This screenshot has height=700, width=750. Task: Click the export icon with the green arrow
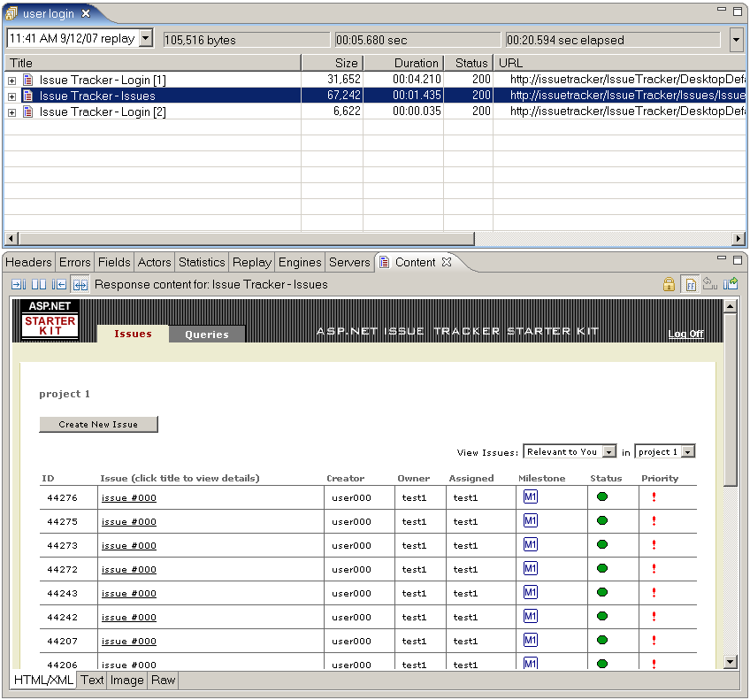pos(731,284)
